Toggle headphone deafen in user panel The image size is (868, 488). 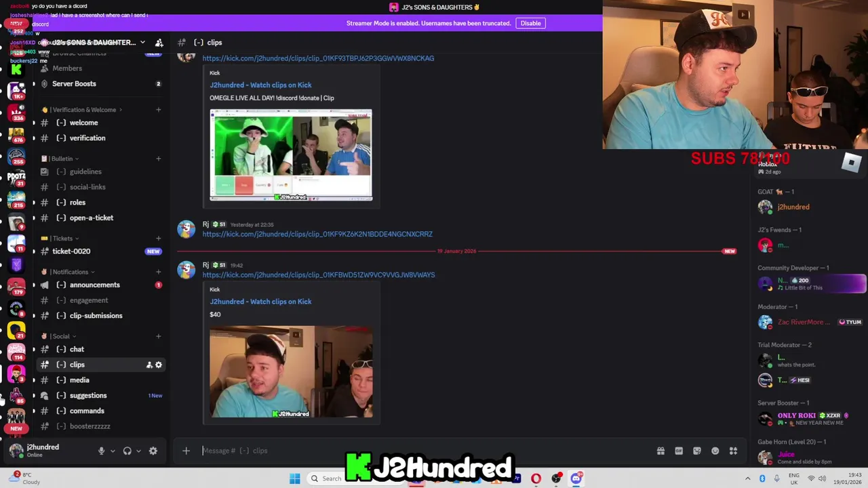[127, 451]
